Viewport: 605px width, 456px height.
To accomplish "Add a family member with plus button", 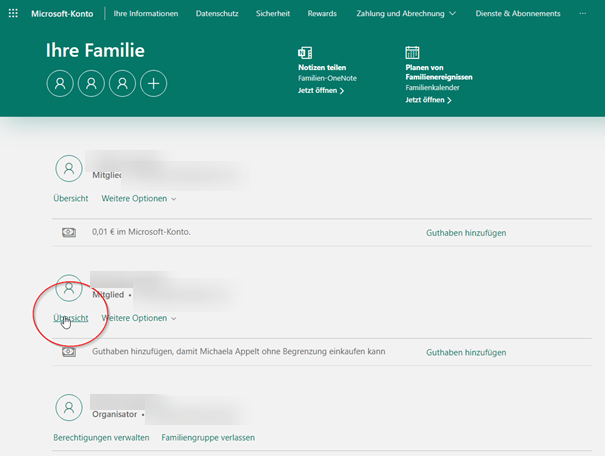I will tap(154, 83).
